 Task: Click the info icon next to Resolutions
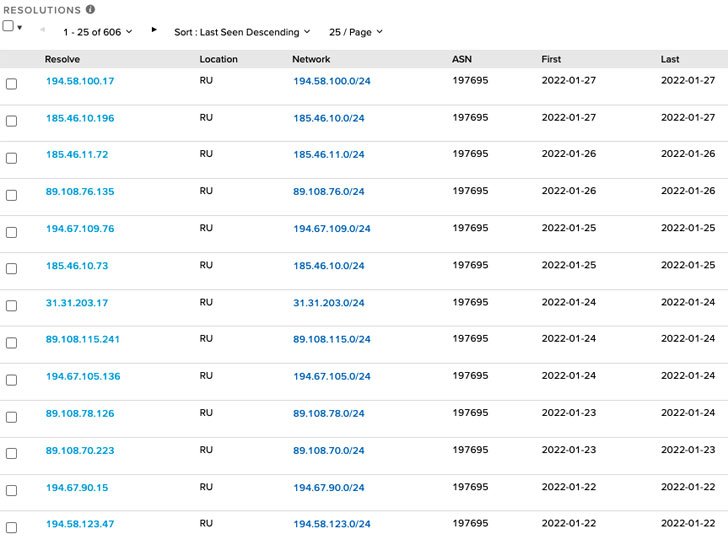point(90,10)
